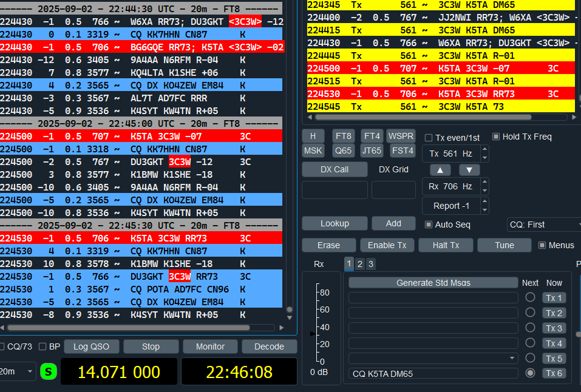The width and height of the screenshot is (581, 392).
Task: Click the Rx signal level meter
Action: pyautogui.click(x=321, y=328)
